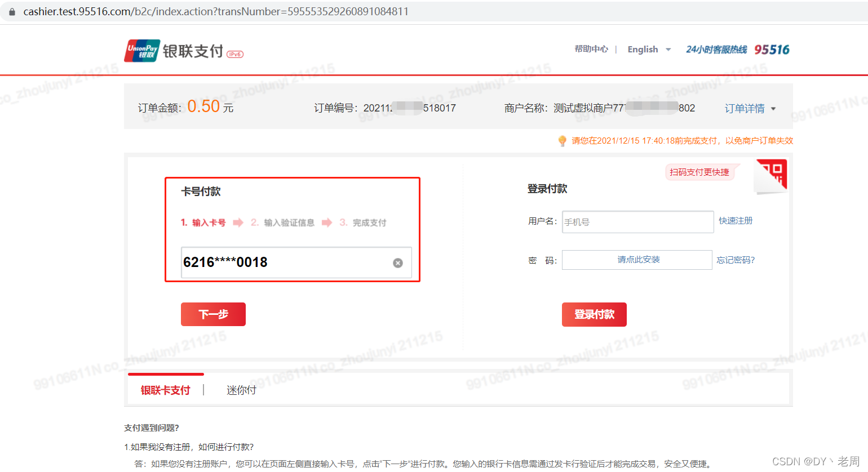Select the 银联卡支付 tab
The image size is (868, 472).
(x=165, y=390)
